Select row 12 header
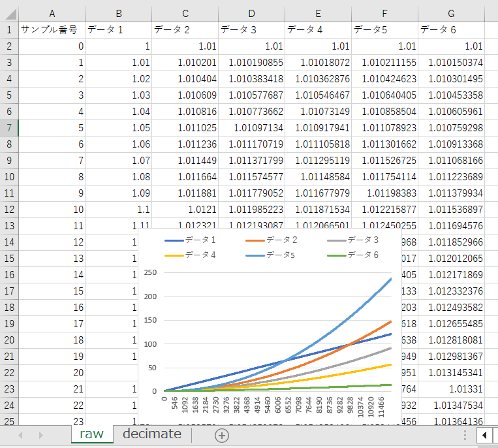The width and height of the screenshot is (498, 448). click(9, 210)
